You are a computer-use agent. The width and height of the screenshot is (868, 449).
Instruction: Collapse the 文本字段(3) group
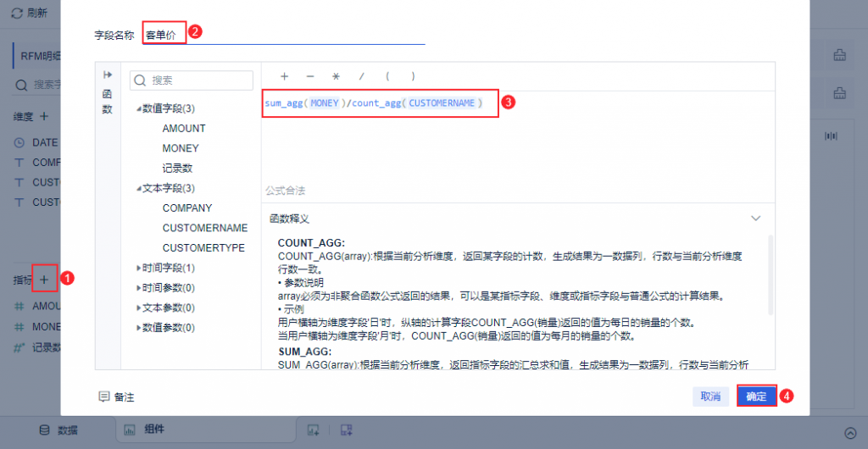(138, 189)
